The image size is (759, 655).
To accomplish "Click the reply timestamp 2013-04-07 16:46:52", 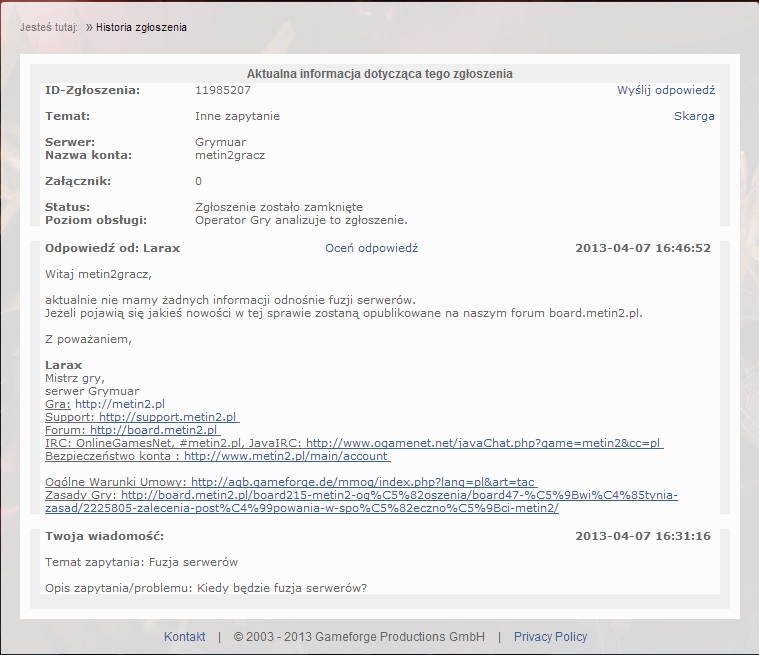I will 643,248.
